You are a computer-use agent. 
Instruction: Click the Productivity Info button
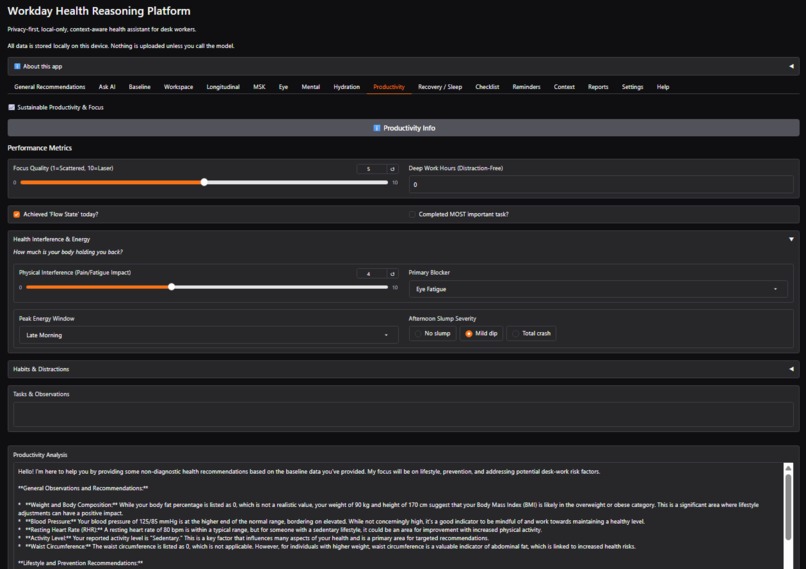pos(404,128)
